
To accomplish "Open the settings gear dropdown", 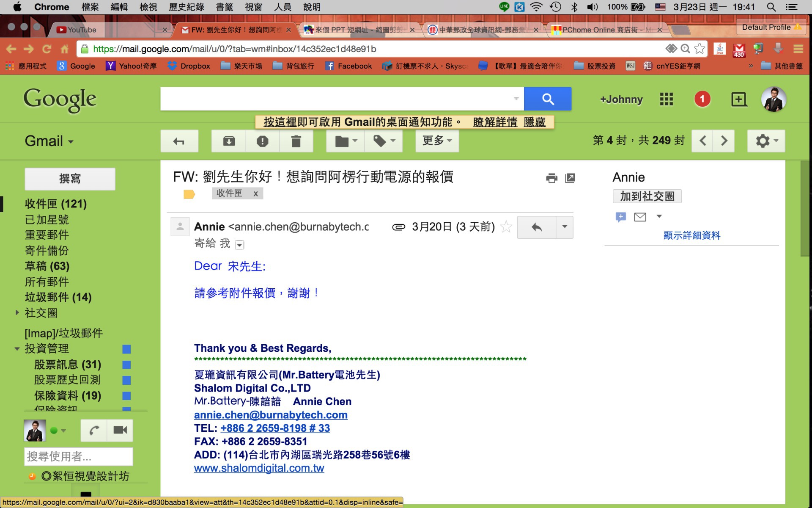I will [766, 141].
